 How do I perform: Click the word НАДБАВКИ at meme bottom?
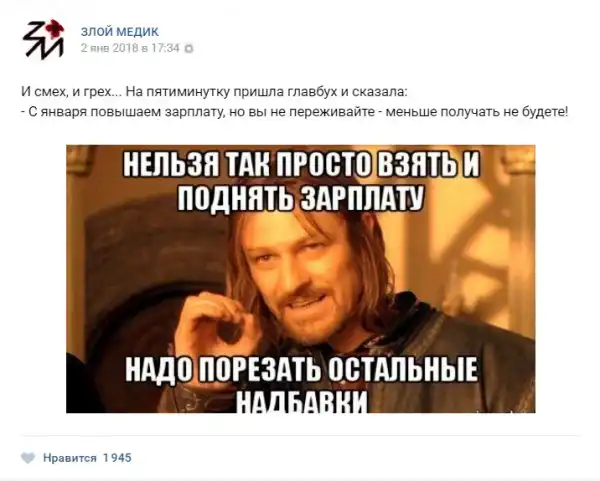click(301, 401)
